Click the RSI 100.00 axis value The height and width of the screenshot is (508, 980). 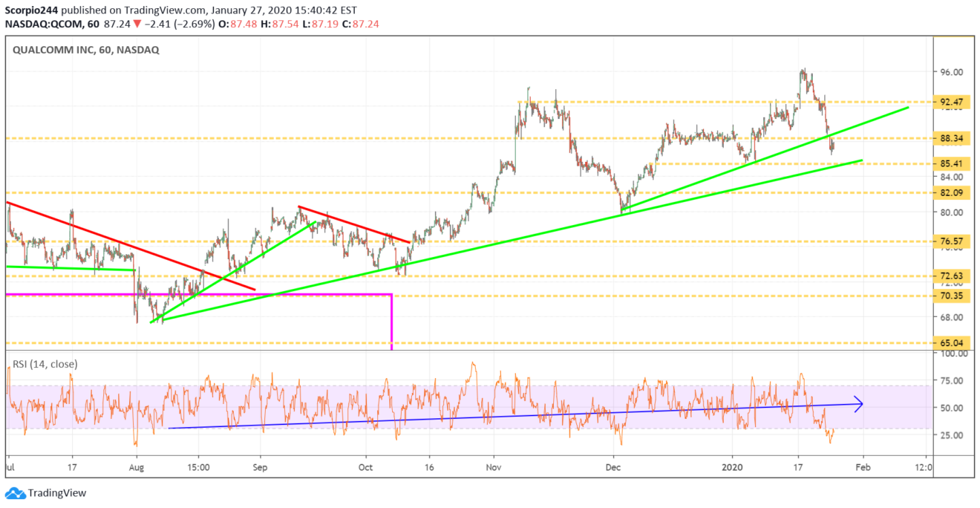[953, 354]
